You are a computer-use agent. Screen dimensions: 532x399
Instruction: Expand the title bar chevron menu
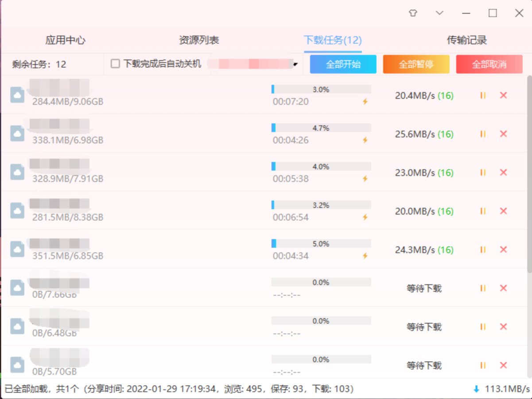coord(439,13)
